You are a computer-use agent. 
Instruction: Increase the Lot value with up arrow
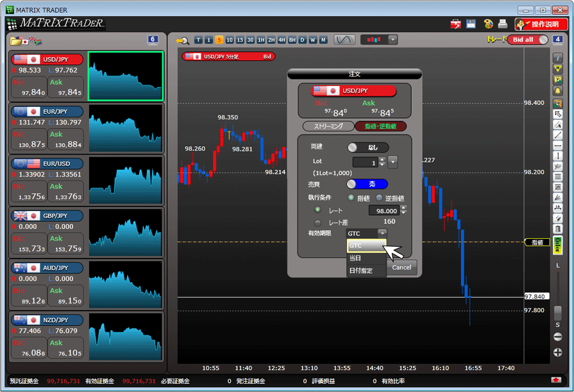382,159
